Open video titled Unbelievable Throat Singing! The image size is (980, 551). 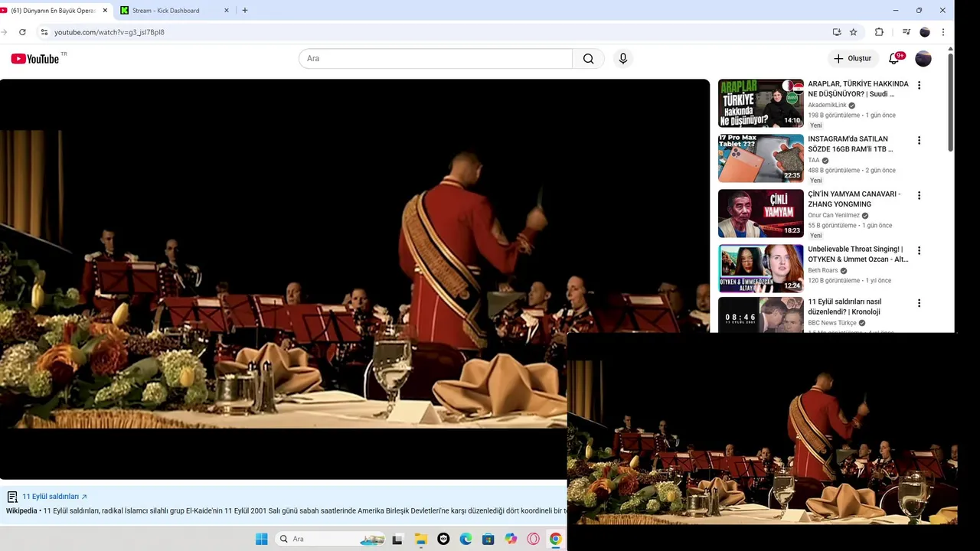pyautogui.click(x=858, y=254)
